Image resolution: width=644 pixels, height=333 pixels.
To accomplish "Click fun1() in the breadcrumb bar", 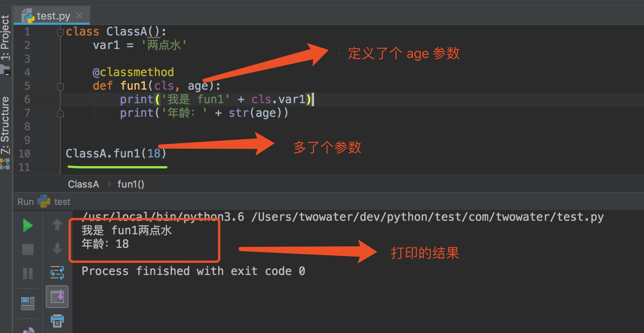I will [130, 184].
